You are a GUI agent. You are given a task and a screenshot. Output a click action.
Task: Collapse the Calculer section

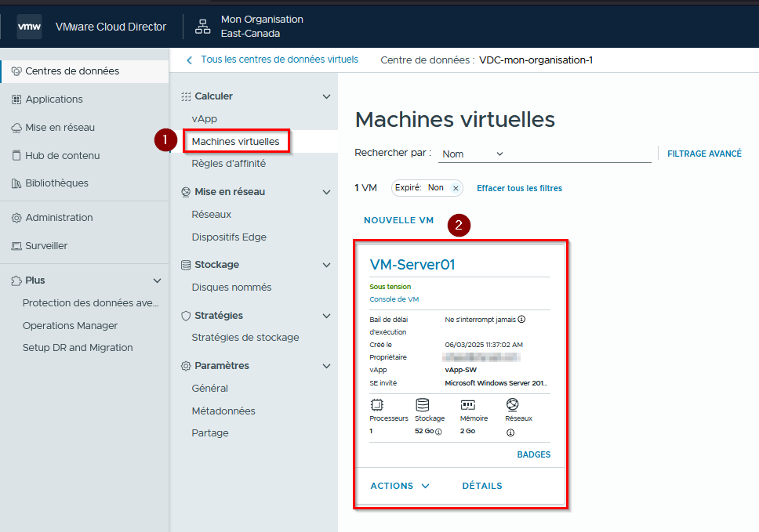coord(327,96)
